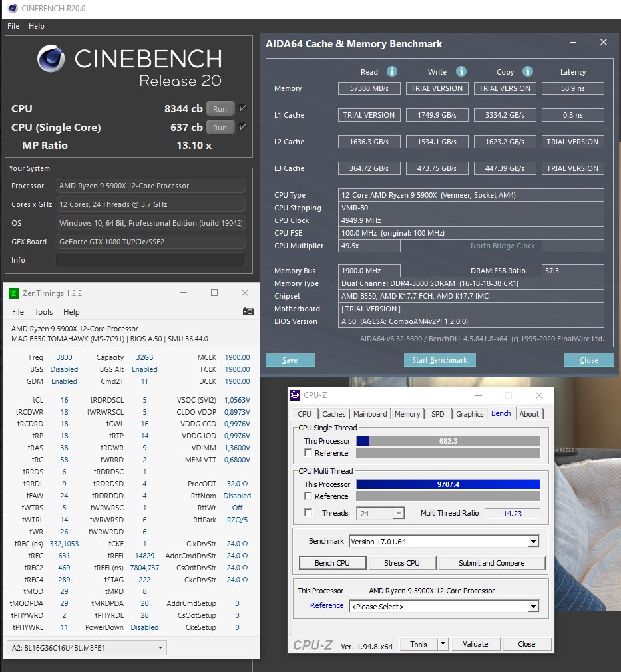Click Submit and Compare in CPU-Z
This screenshot has width=621, height=672.
[491, 563]
